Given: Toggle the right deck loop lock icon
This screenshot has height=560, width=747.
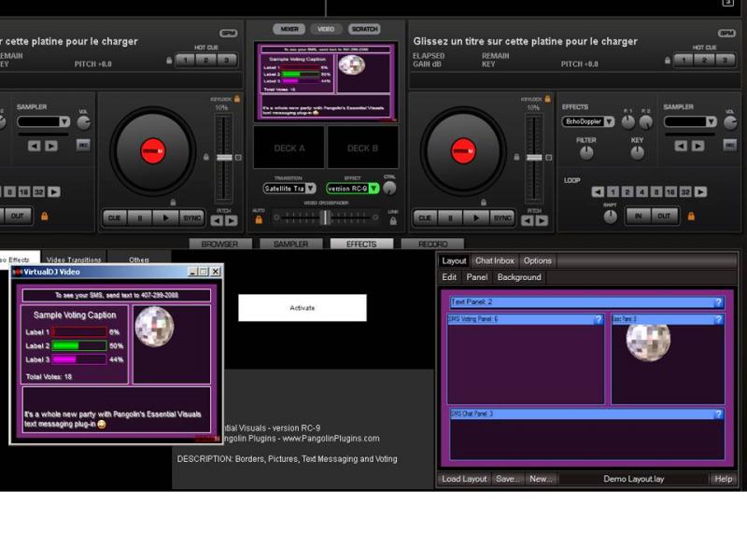Looking at the screenshot, I should [691, 217].
